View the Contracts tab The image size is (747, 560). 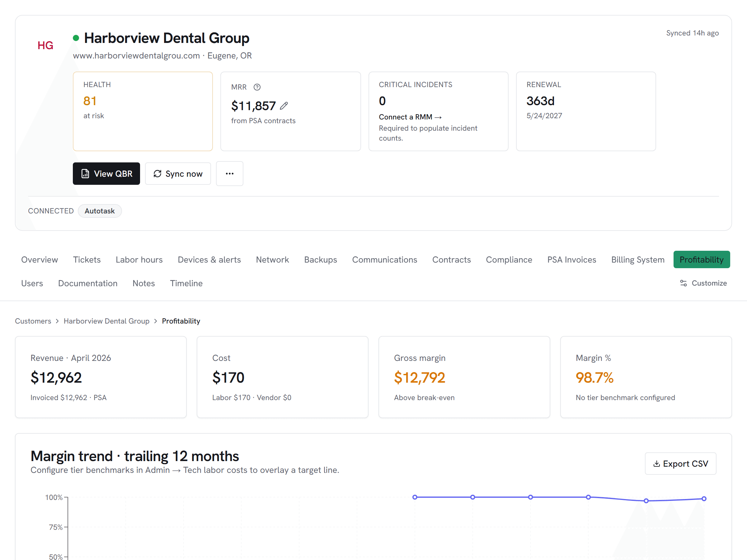[x=452, y=259]
